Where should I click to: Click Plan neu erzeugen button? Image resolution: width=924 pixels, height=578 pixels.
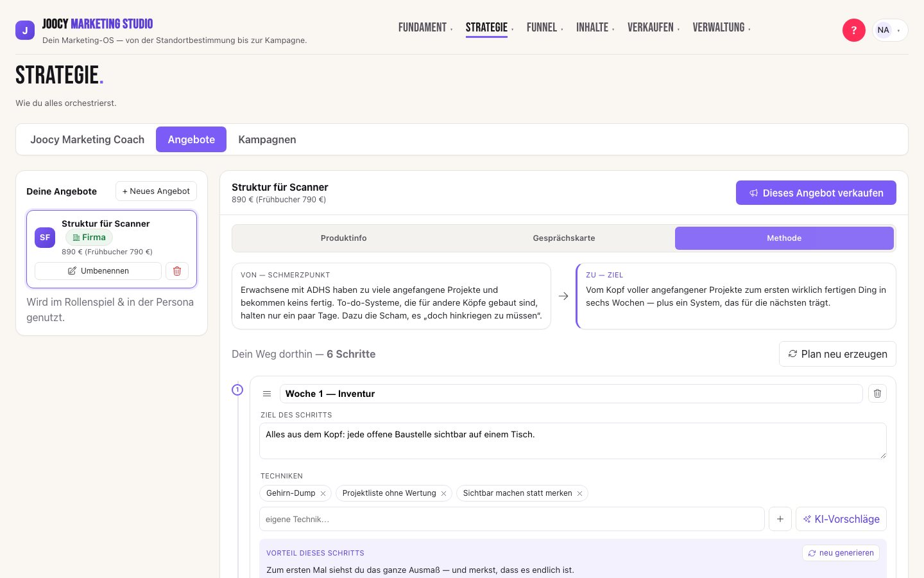(837, 354)
